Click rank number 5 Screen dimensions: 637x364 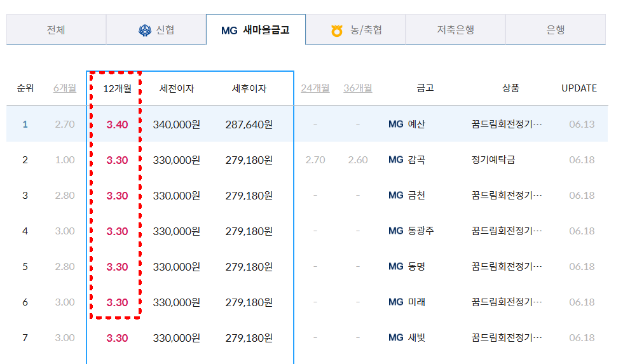(x=25, y=267)
